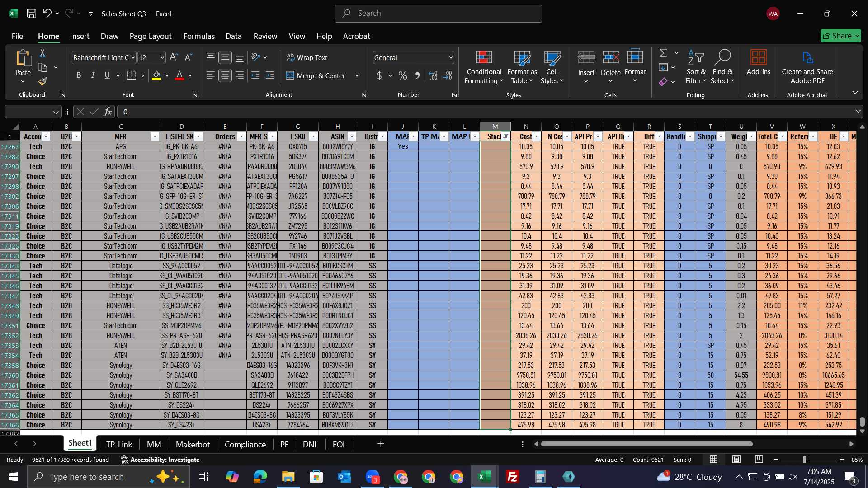Click the horizontal scrollbar thumb
This screenshot has width=868, height=488.
pos(646,444)
